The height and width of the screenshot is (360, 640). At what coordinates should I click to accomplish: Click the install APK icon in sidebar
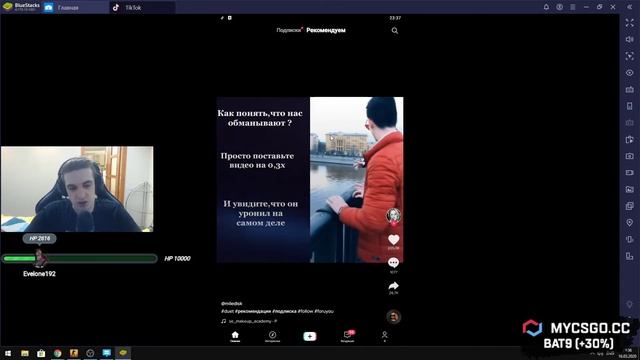[x=630, y=140]
